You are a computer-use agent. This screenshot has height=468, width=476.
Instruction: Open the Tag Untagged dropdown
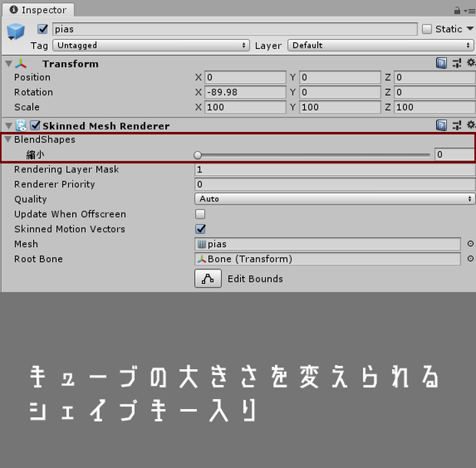151,45
